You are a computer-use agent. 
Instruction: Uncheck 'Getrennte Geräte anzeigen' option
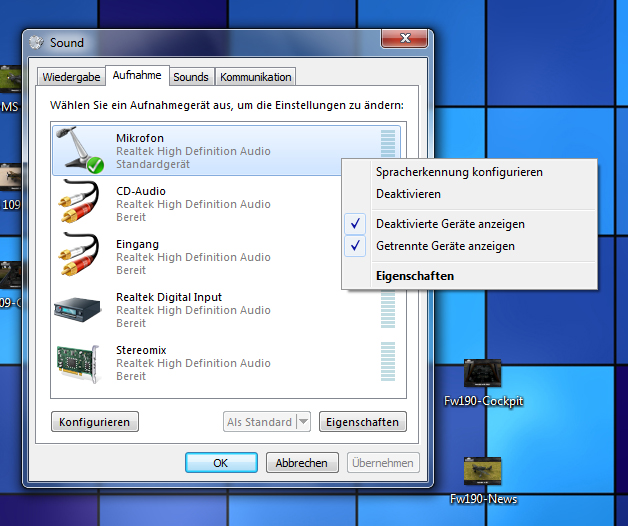point(445,245)
